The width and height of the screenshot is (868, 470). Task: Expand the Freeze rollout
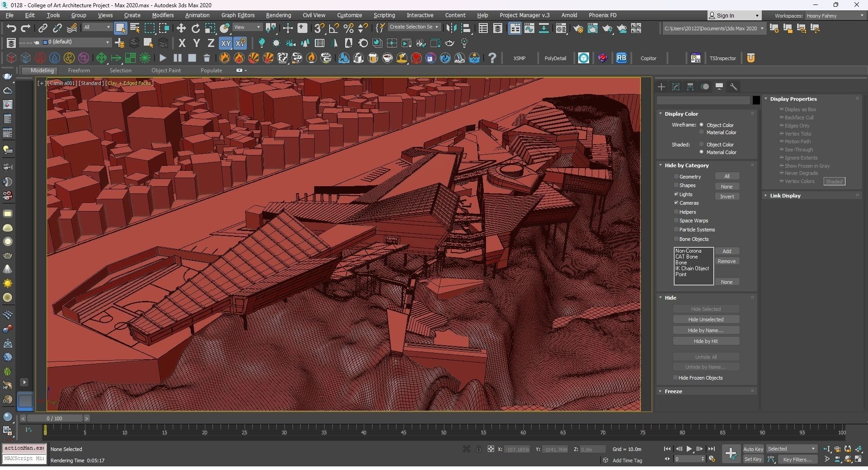673,391
